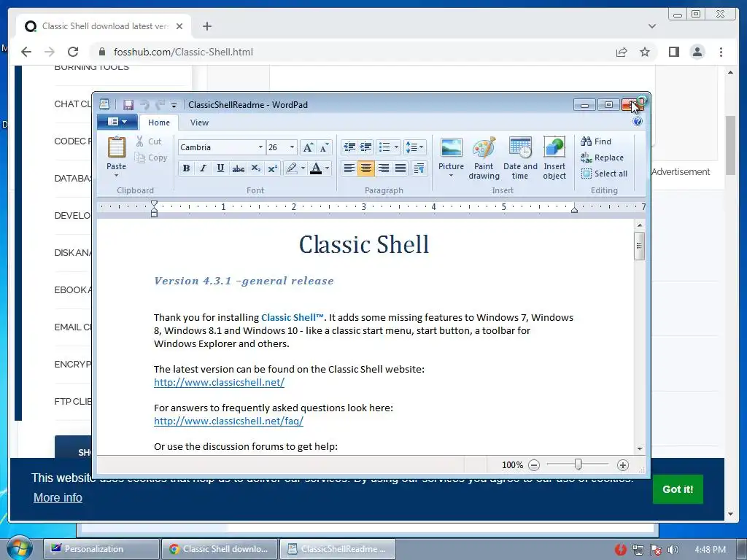
Task: Click the bullet list icon
Action: click(384, 147)
